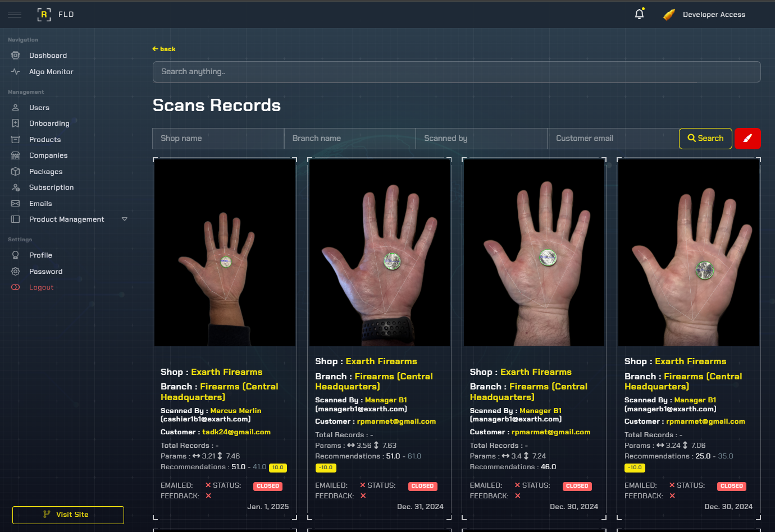Open the hand scan image with params 3.24
The width and height of the screenshot is (775, 532).
(689, 253)
